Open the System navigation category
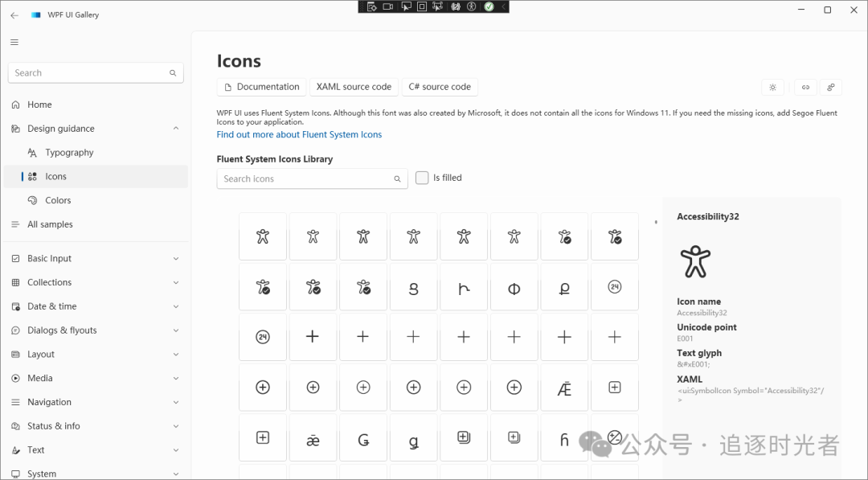The width and height of the screenshot is (868, 480). click(96, 474)
